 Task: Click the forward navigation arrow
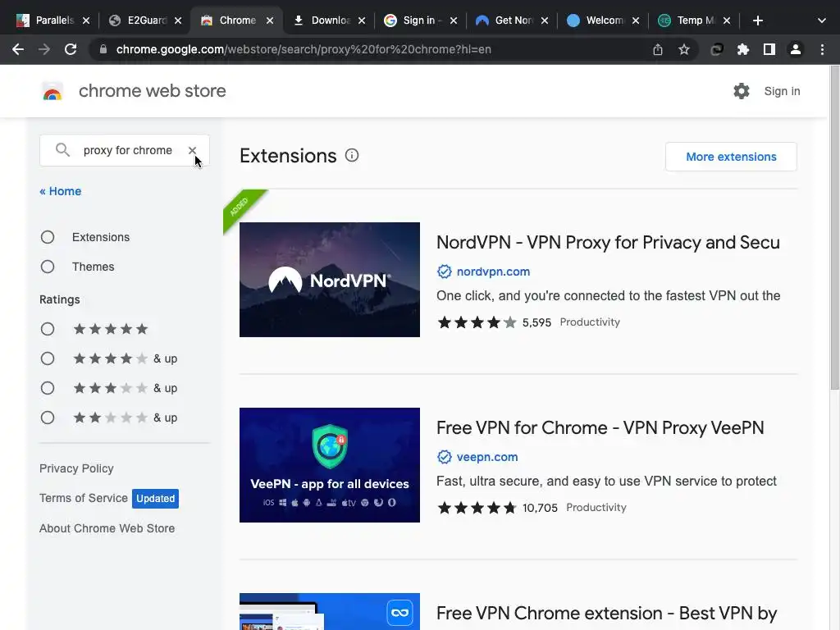pyautogui.click(x=44, y=49)
